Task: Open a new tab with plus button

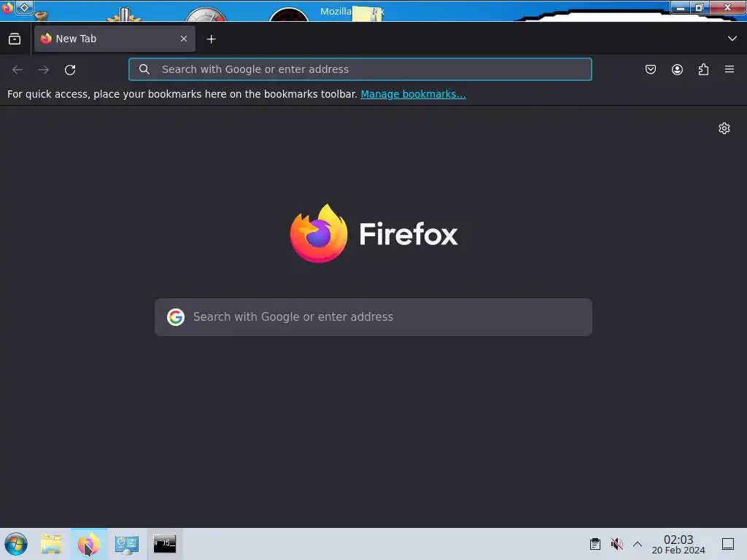Action: pos(211,39)
